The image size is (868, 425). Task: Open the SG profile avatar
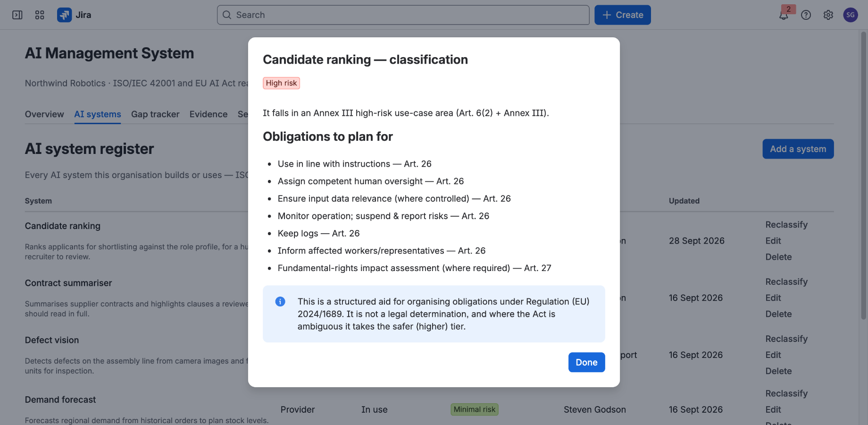click(x=850, y=15)
